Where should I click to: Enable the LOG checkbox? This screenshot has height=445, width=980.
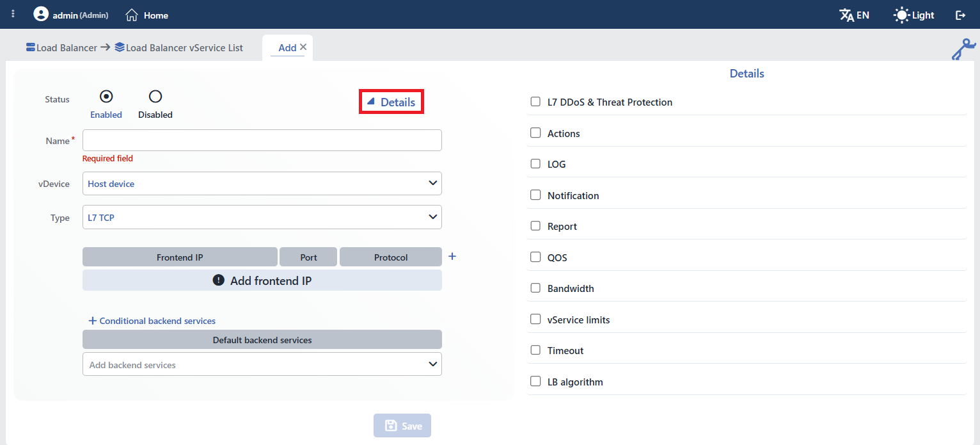point(535,164)
